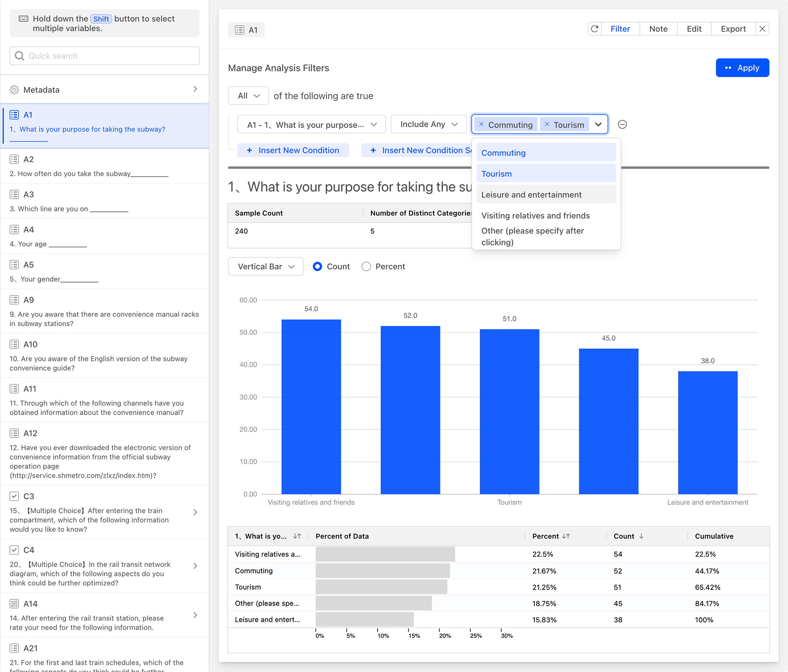The width and height of the screenshot is (788, 672).
Task: Click the Leisure and entertainment bar (38.0)
Action: [708, 433]
